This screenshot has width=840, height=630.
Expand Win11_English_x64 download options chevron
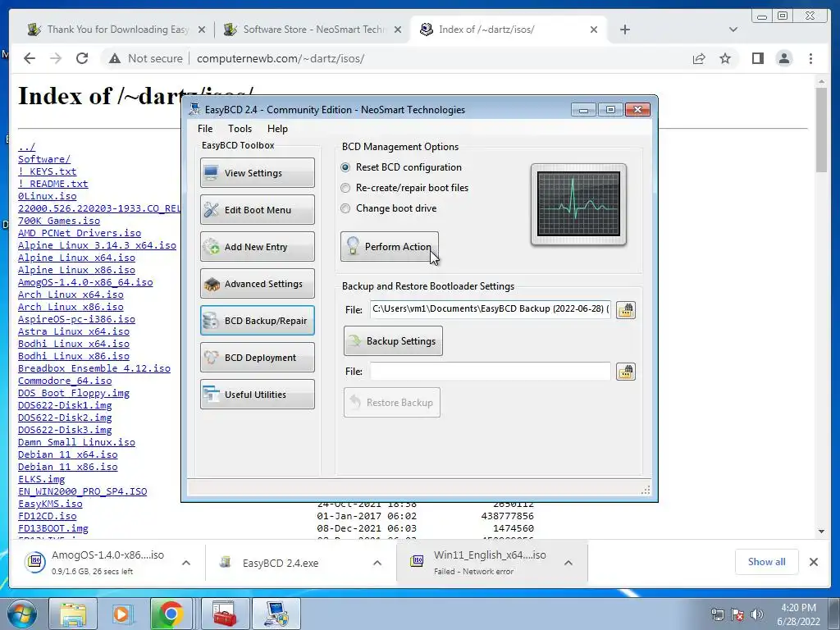click(568, 563)
